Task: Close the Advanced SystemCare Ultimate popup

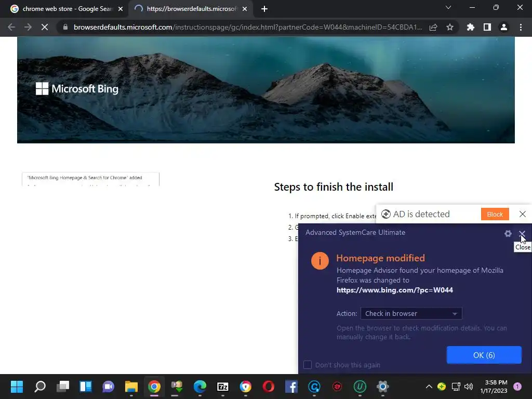Action: click(x=522, y=233)
